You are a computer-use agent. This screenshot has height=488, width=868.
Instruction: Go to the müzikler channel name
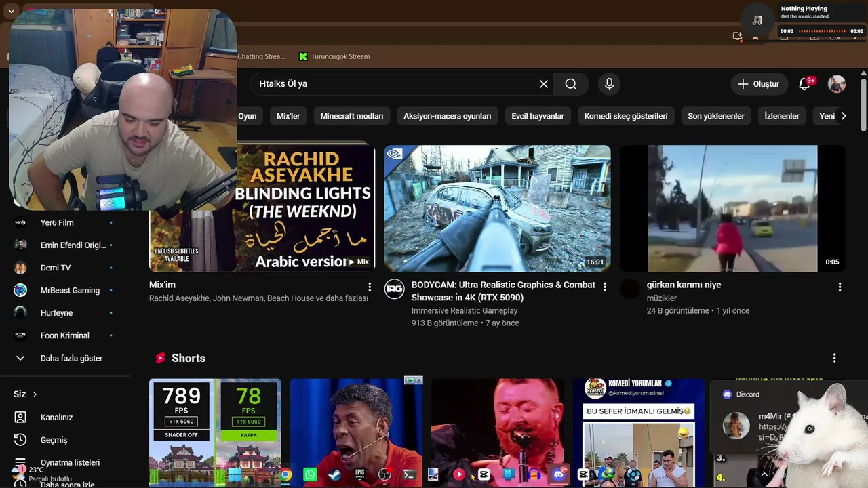point(662,298)
